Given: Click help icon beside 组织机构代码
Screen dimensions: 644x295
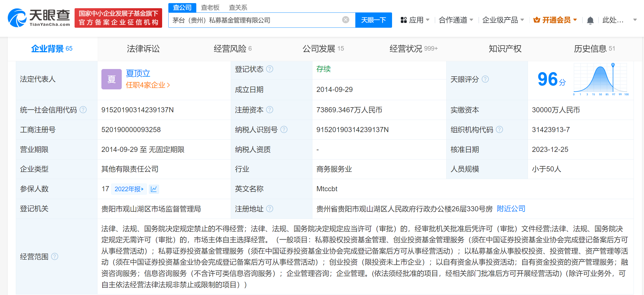Looking at the screenshot, I should pyautogui.click(x=499, y=130).
